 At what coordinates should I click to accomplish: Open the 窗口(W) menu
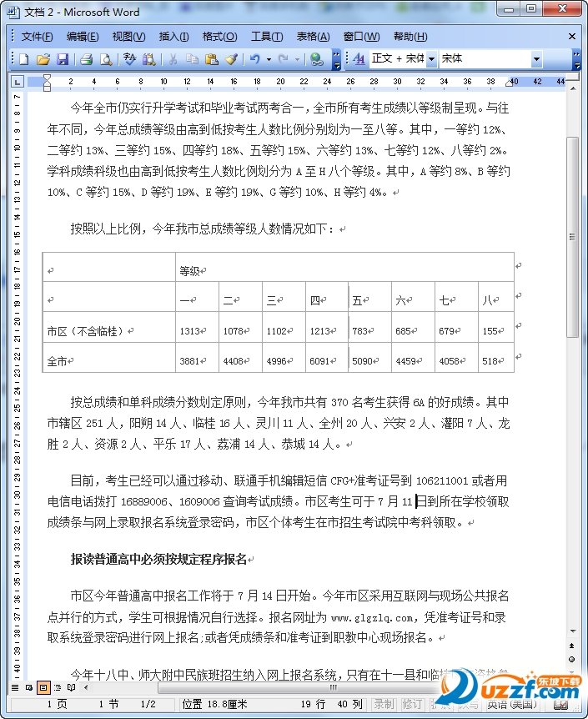coord(361,37)
